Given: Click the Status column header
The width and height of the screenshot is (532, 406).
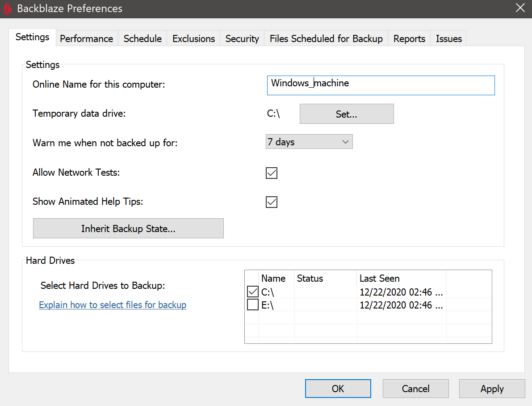Looking at the screenshot, I should 325,278.
